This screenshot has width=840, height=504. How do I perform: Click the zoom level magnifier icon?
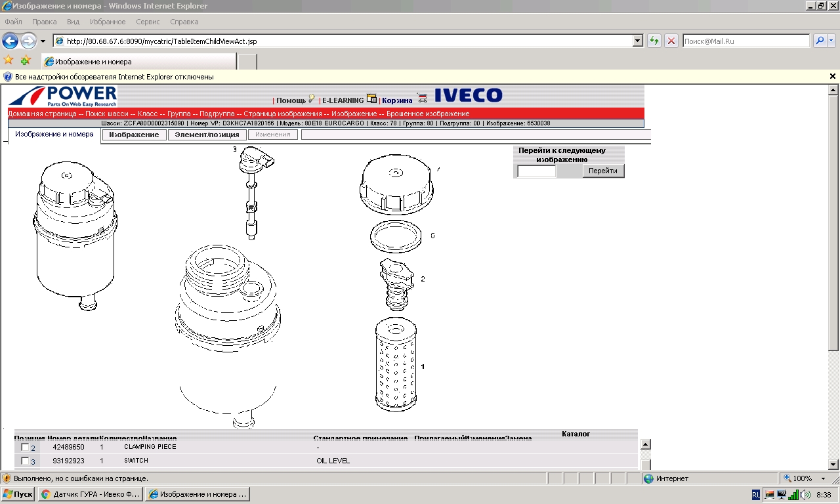click(787, 478)
